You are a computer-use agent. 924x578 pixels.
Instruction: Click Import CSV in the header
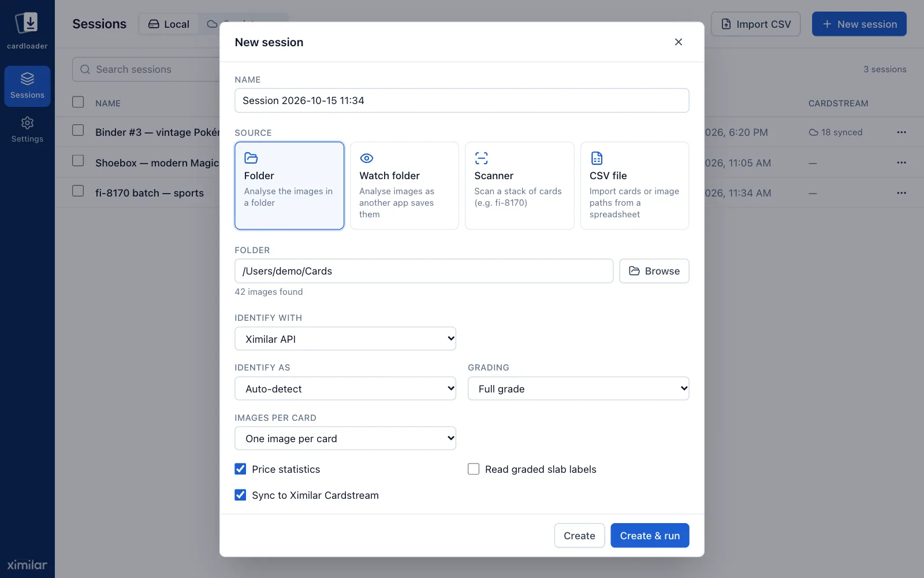click(x=755, y=24)
